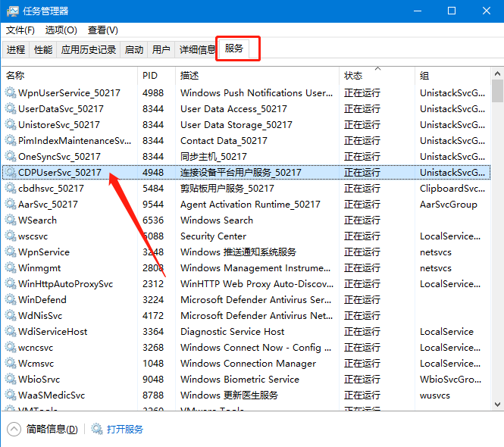
Task: Click the gear icon beside WinDefend
Action: pyautogui.click(x=11, y=299)
